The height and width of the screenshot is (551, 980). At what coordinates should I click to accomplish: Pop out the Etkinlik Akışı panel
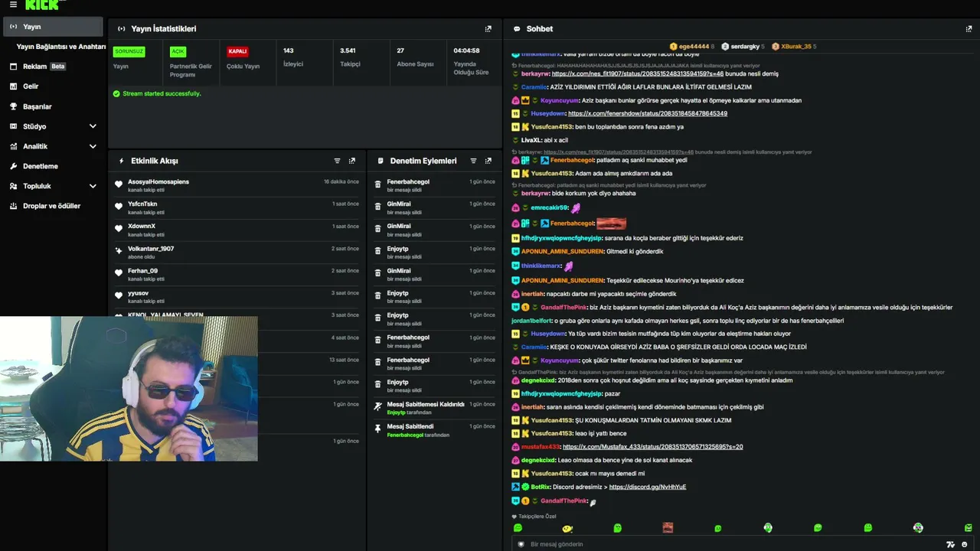(x=352, y=161)
